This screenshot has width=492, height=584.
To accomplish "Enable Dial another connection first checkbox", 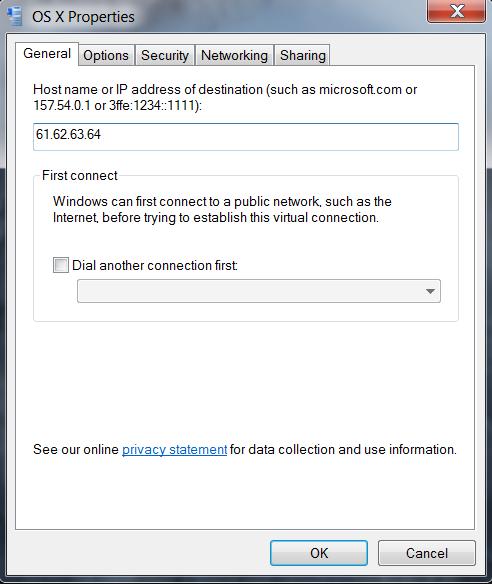I will 61,265.
